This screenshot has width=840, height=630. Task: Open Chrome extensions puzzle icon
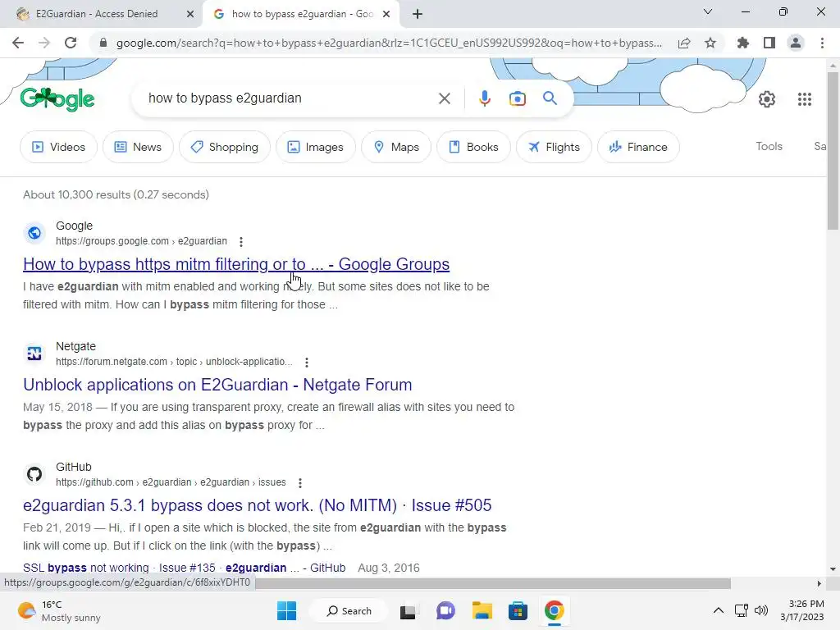point(743,43)
